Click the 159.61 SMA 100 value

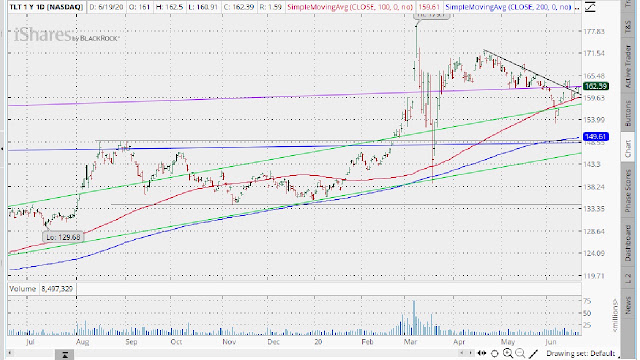point(429,7)
